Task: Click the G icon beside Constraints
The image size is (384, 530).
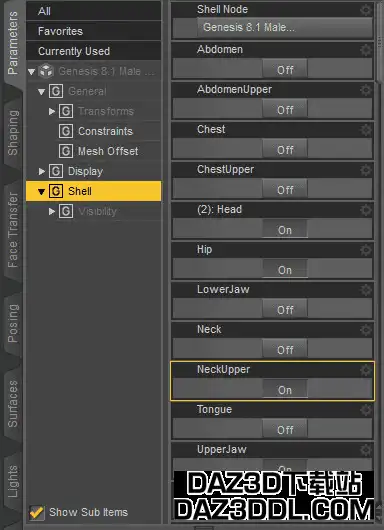Action: pyautogui.click(x=66, y=131)
